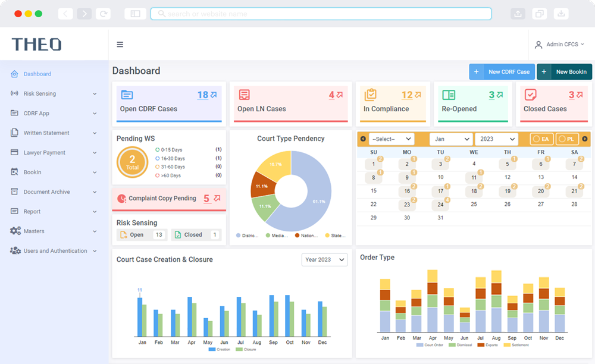This screenshot has height=364, width=595.
Task: Click the BookIn calendar icon
Action: [x=14, y=172]
